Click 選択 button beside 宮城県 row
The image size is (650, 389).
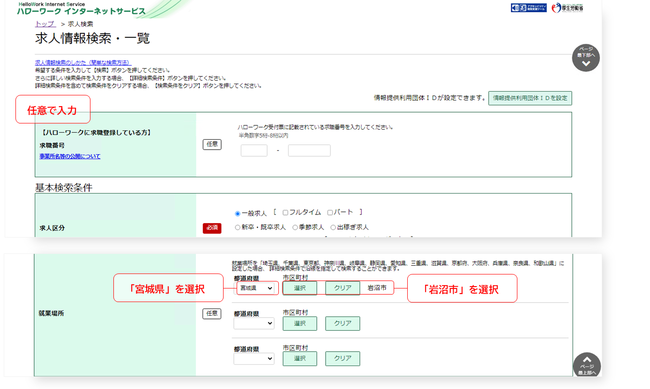coord(300,288)
